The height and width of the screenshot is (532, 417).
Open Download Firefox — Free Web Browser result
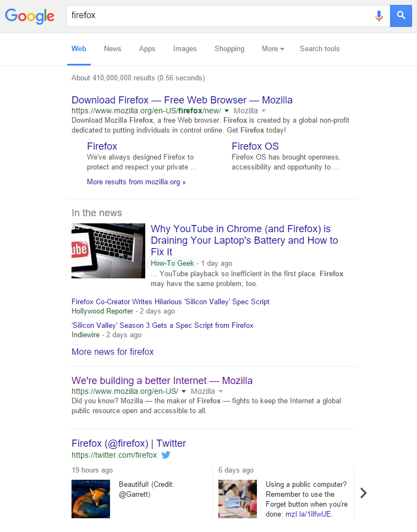tap(182, 100)
